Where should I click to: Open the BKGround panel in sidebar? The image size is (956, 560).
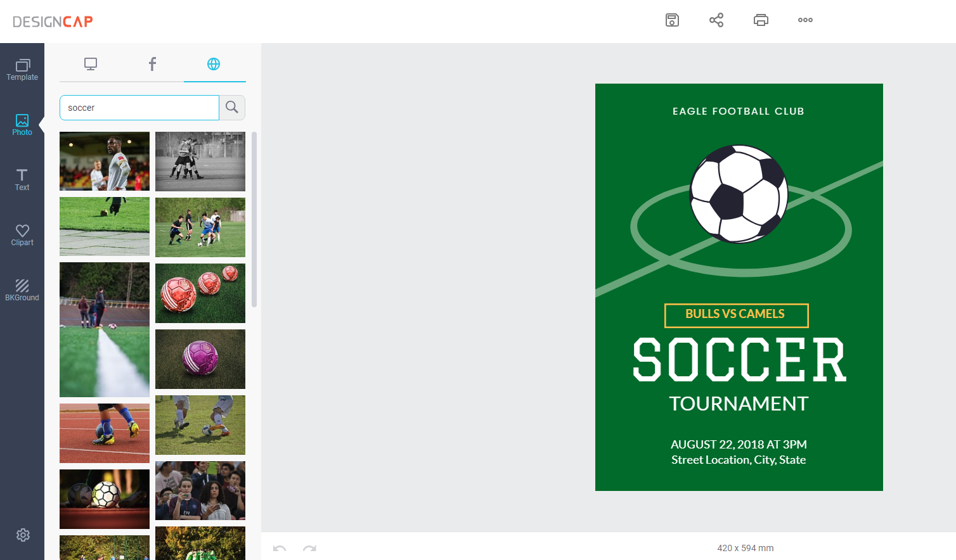coord(22,290)
